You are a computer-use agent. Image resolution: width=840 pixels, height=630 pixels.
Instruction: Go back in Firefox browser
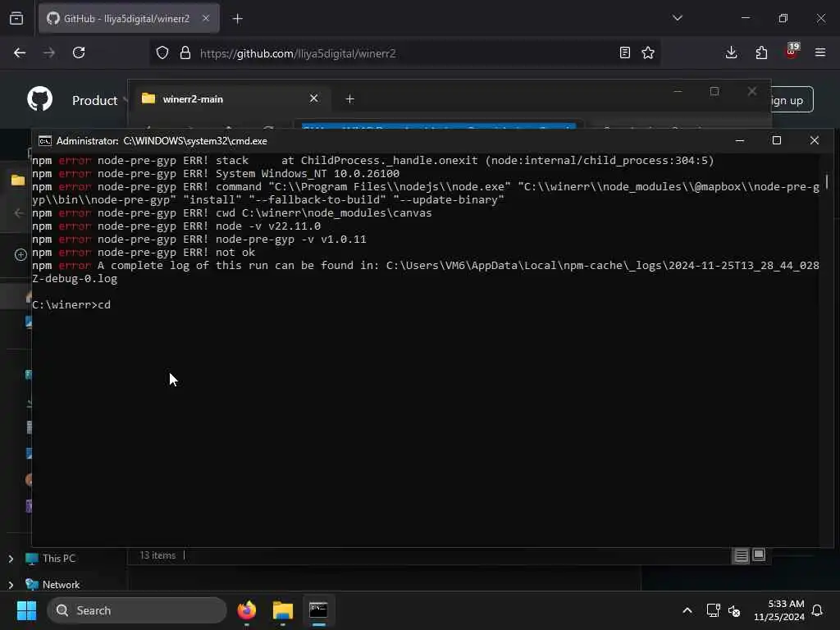point(20,53)
